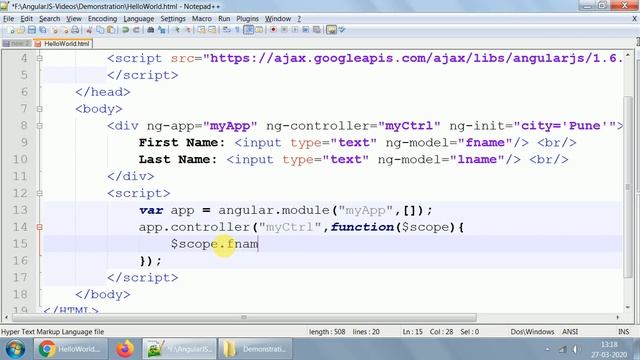Collapse the function fold on line 14
The height and width of the screenshot is (360, 640).
pyautogui.click(x=40, y=227)
